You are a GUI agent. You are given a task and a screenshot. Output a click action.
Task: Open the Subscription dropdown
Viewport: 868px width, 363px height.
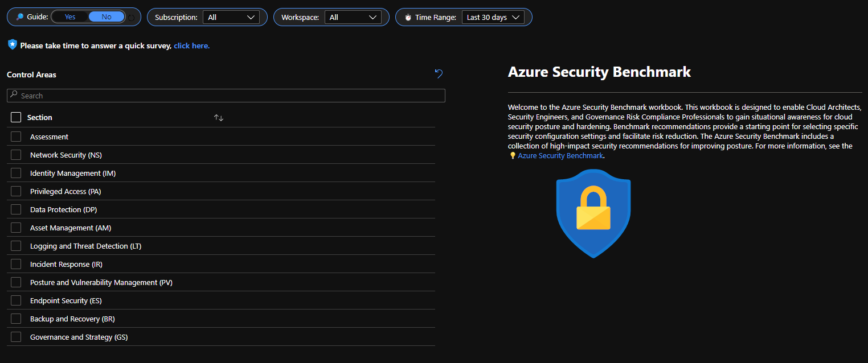point(231,17)
